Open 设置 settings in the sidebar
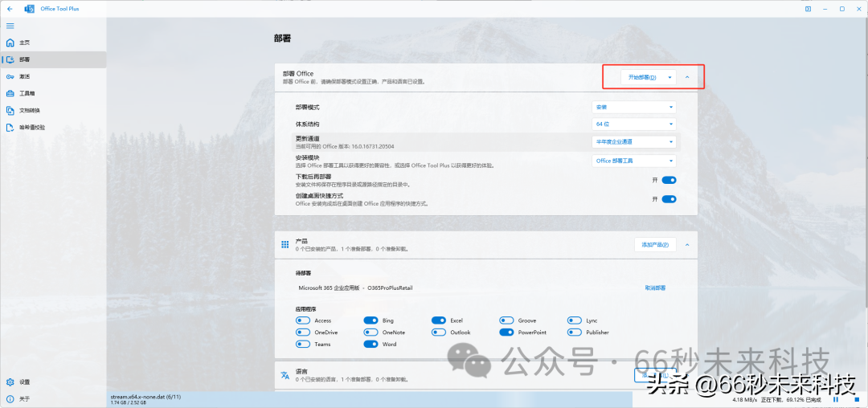The width and height of the screenshot is (868, 408). pyautogui.click(x=53, y=382)
